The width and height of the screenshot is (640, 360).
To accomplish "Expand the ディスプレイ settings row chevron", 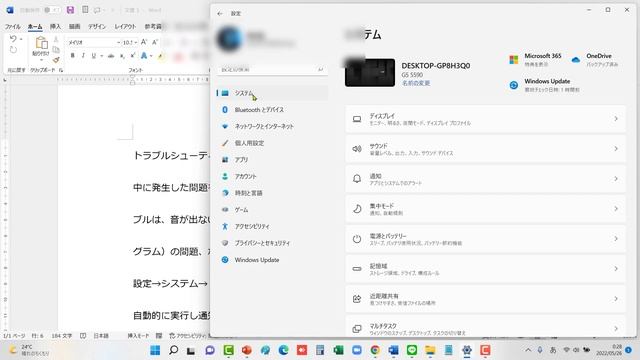I will (616, 119).
